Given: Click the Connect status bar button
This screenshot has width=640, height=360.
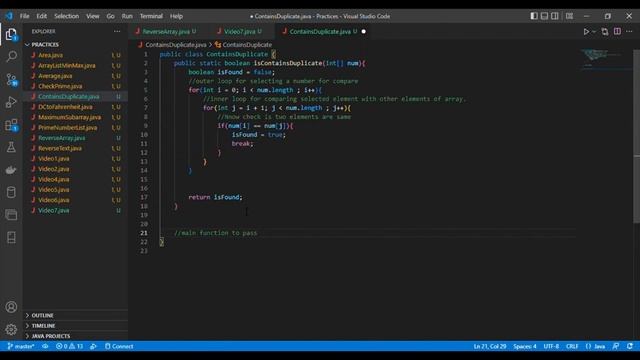Looking at the screenshot, I should click(x=119, y=346).
